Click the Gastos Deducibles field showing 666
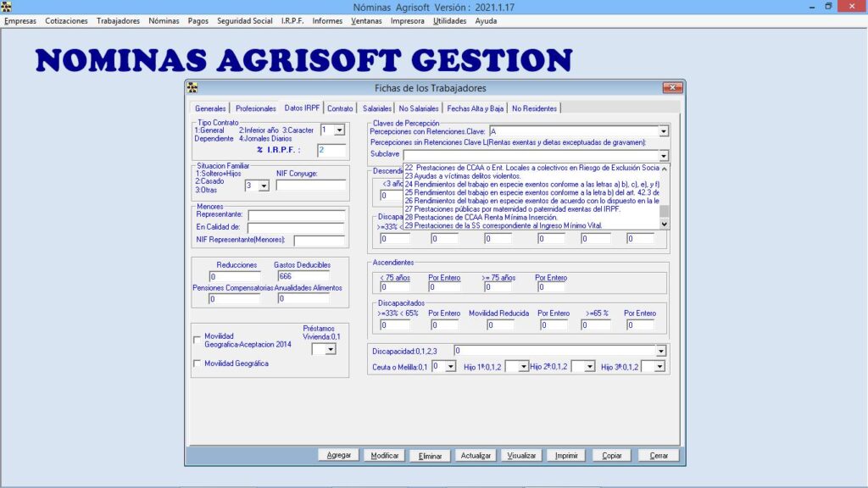 [x=303, y=276]
